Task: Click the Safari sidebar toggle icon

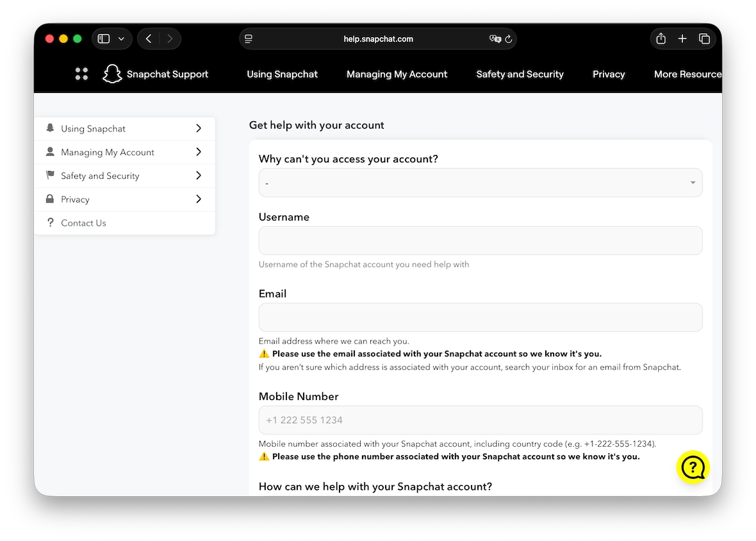Action: point(104,39)
